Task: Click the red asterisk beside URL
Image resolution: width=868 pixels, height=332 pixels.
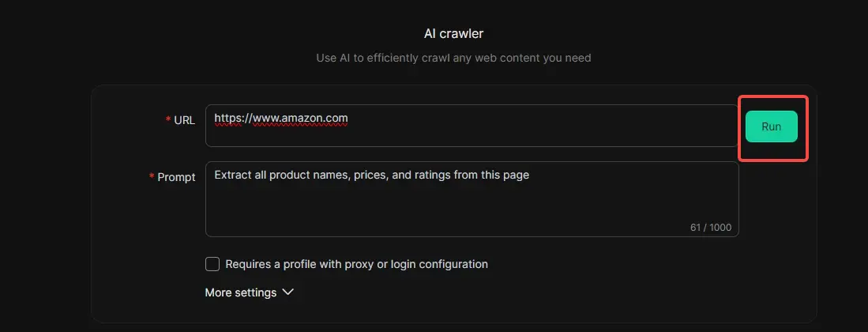Action: pos(167,120)
